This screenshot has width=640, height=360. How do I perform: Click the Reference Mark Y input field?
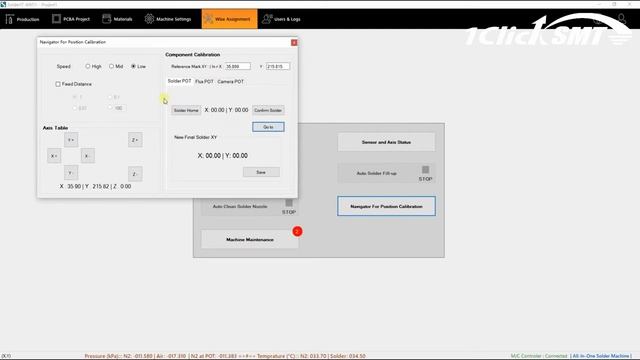(x=278, y=66)
